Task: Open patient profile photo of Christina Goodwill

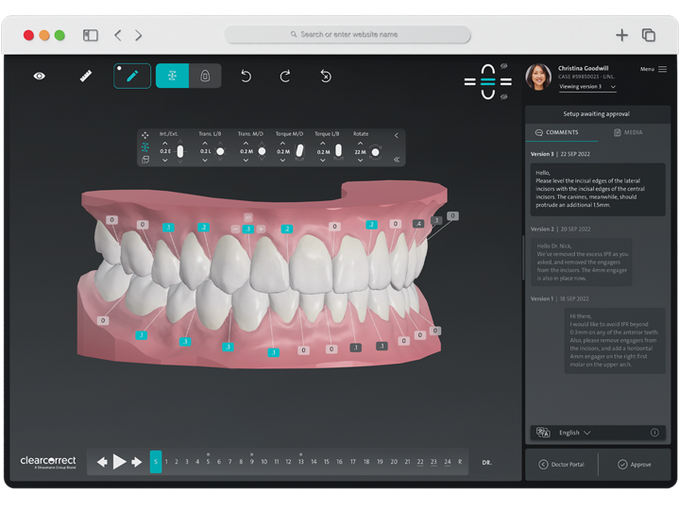Action: 538,77
